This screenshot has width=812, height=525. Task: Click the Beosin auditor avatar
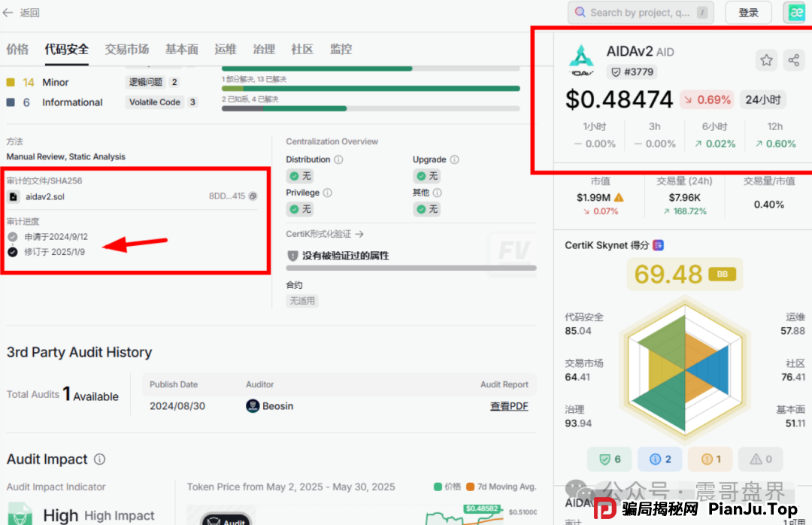click(x=253, y=405)
